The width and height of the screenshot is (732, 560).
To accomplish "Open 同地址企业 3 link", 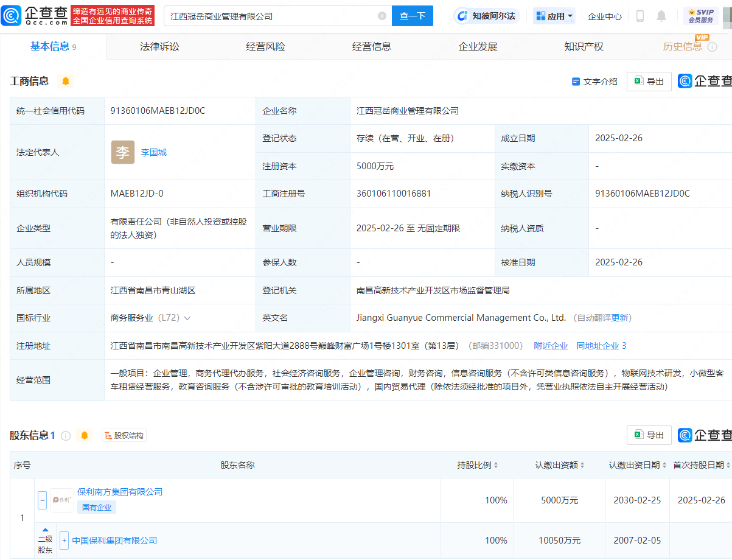I will (601, 346).
